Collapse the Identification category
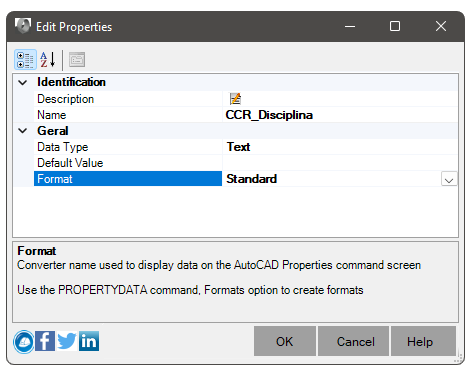The height and width of the screenshot is (377, 475). pos(23,82)
